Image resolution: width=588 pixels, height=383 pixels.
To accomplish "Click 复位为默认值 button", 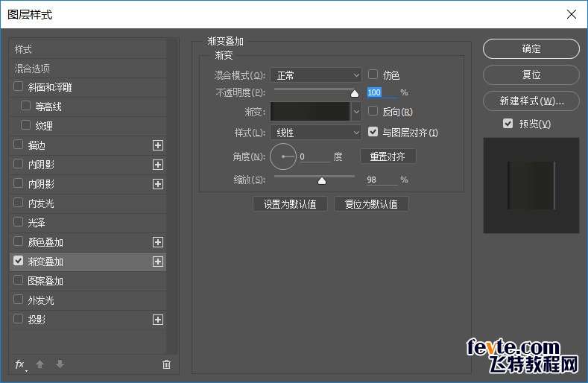I will click(371, 204).
